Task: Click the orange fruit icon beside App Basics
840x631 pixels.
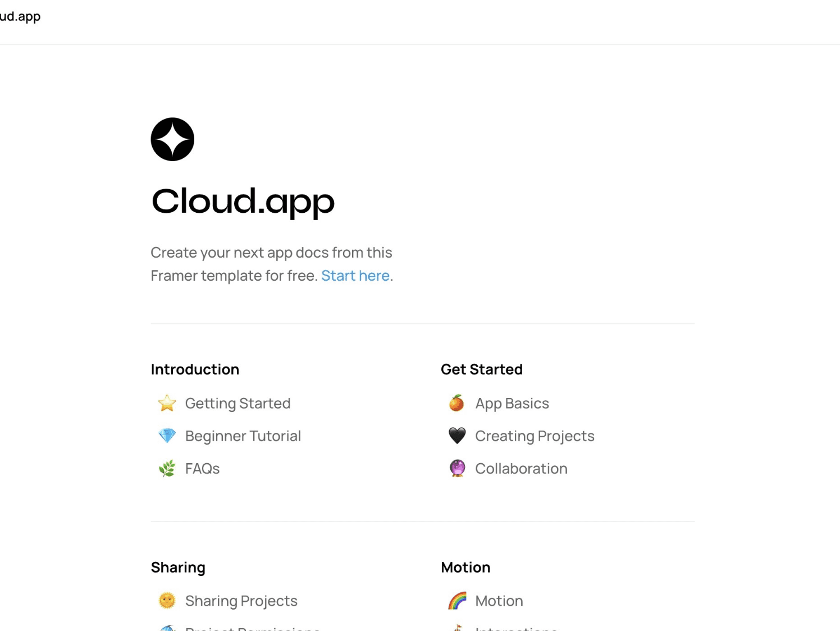Action: pos(457,403)
